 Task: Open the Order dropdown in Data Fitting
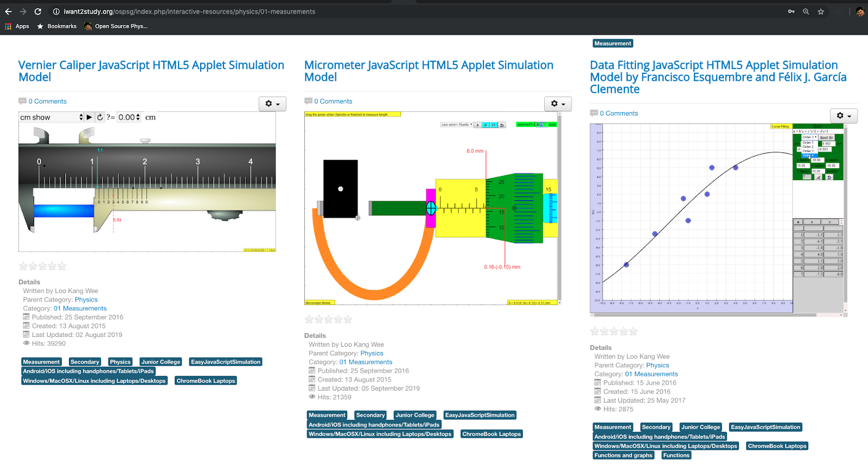809,137
